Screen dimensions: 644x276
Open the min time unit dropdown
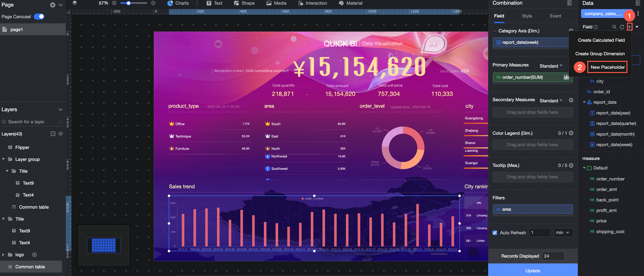[x=563, y=233]
